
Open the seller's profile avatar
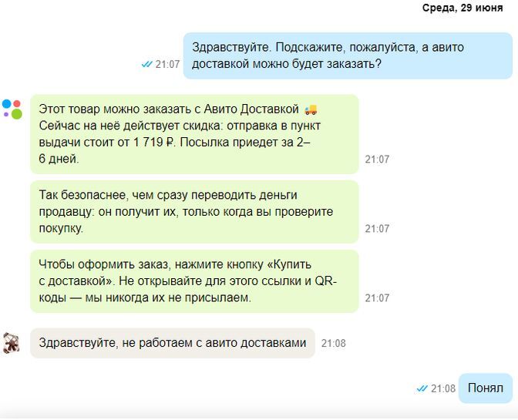coord(12,343)
